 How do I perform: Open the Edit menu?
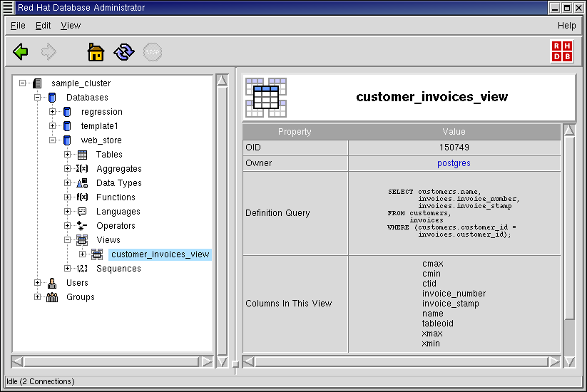point(43,26)
